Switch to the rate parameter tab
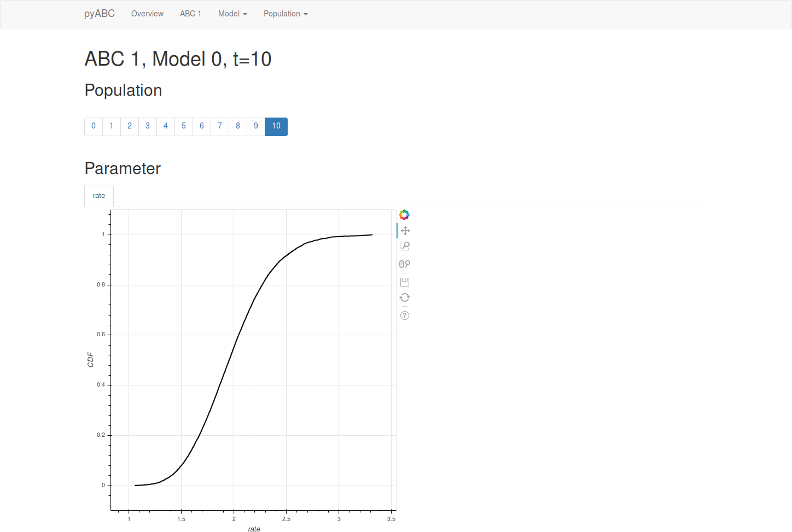 99,196
